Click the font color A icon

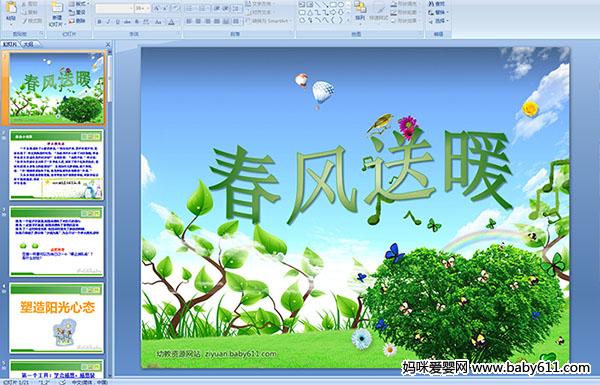(171, 22)
